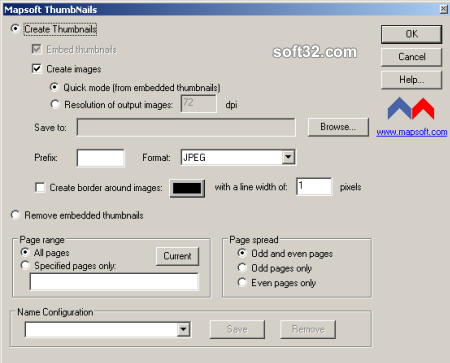Screen dimensions: 450x363
Task: Open Help for ThumbNails
Action: 412,80
